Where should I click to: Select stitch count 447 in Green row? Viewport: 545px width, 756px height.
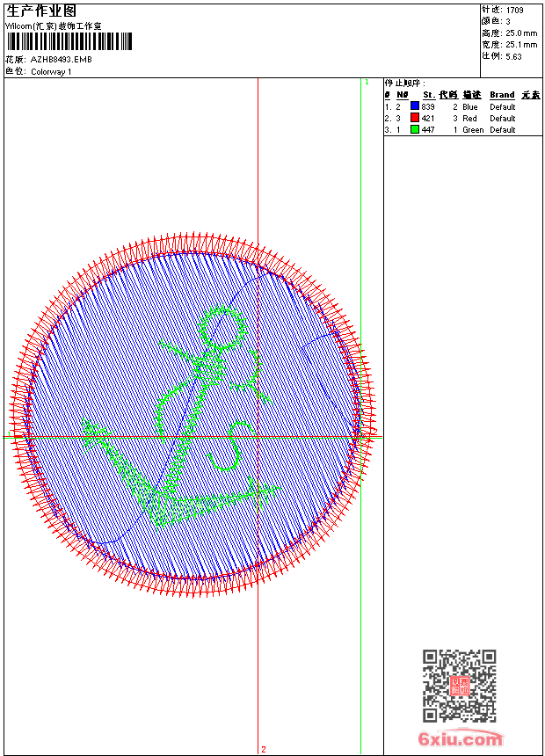[428, 130]
